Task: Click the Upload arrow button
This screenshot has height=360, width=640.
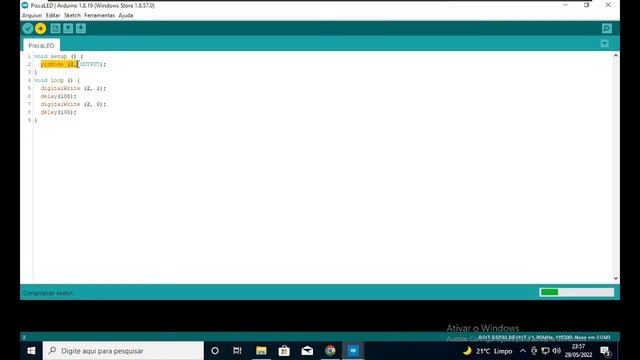Action: pos(40,28)
